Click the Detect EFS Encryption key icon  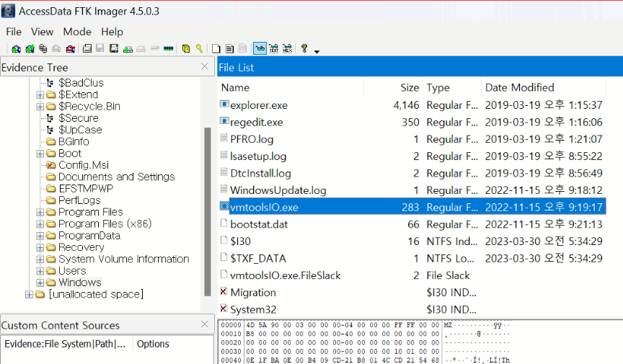coord(200,49)
